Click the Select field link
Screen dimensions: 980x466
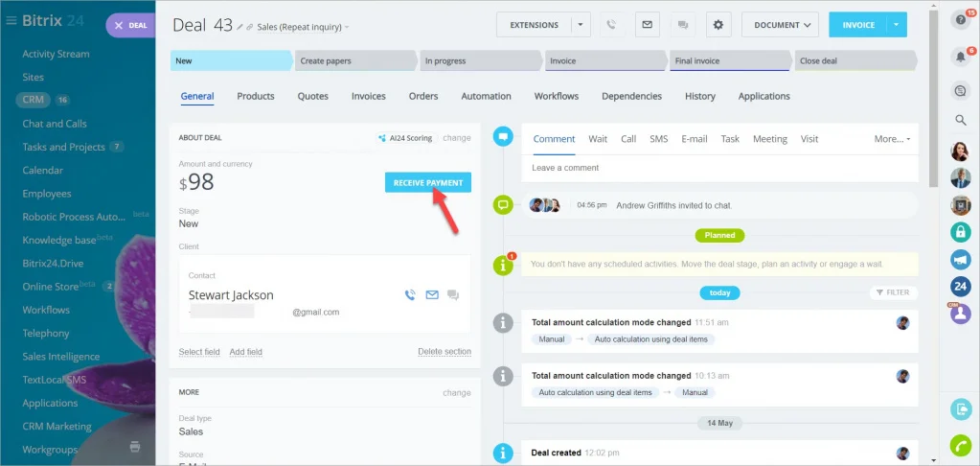click(199, 352)
